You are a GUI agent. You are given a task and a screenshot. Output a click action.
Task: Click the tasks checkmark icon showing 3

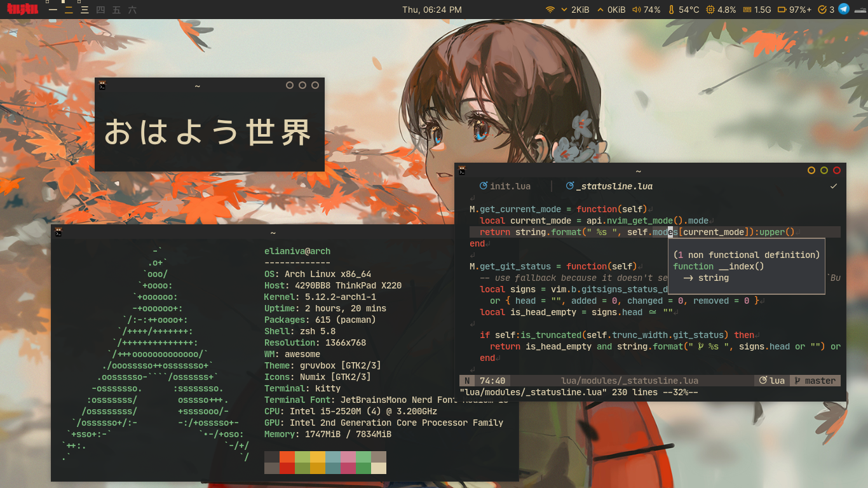click(x=822, y=10)
